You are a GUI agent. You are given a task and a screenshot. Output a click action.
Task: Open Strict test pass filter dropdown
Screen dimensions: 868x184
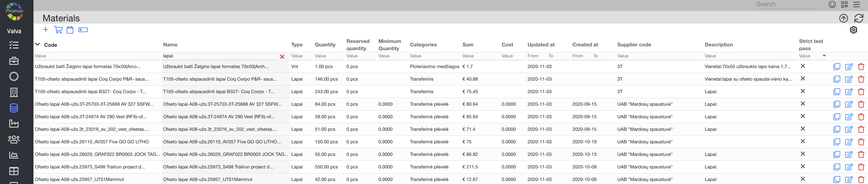824,56
